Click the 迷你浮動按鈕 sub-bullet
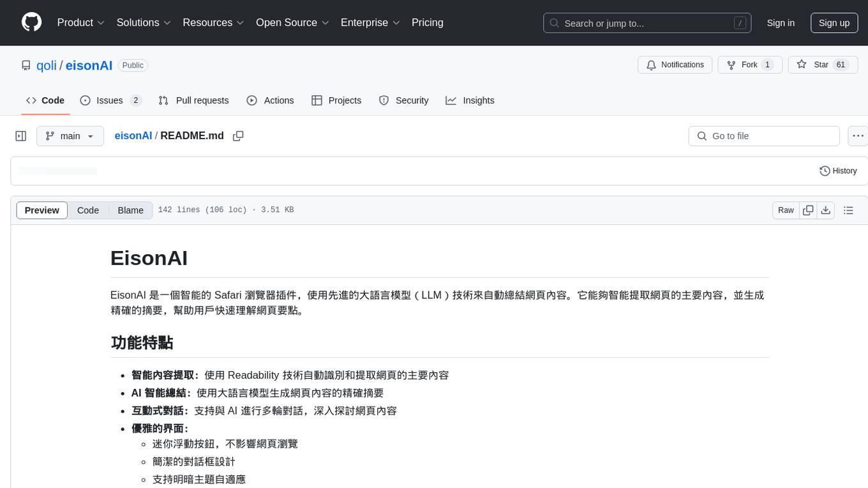This screenshot has width=868, height=488. point(225,444)
